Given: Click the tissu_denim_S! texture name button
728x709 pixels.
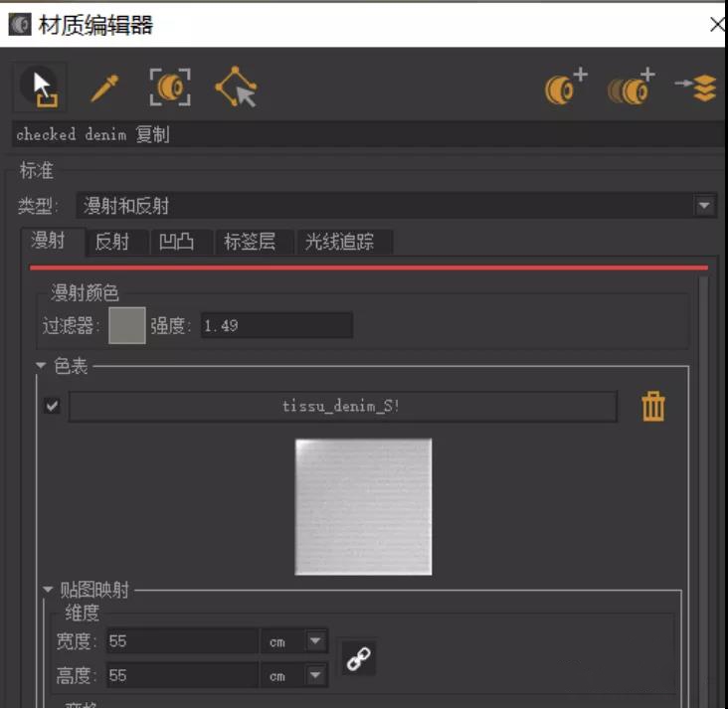Looking at the screenshot, I should point(343,407).
